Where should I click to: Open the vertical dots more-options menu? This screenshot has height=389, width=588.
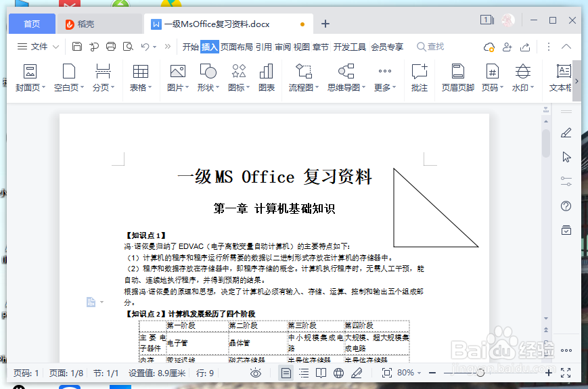[x=549, y=47]
